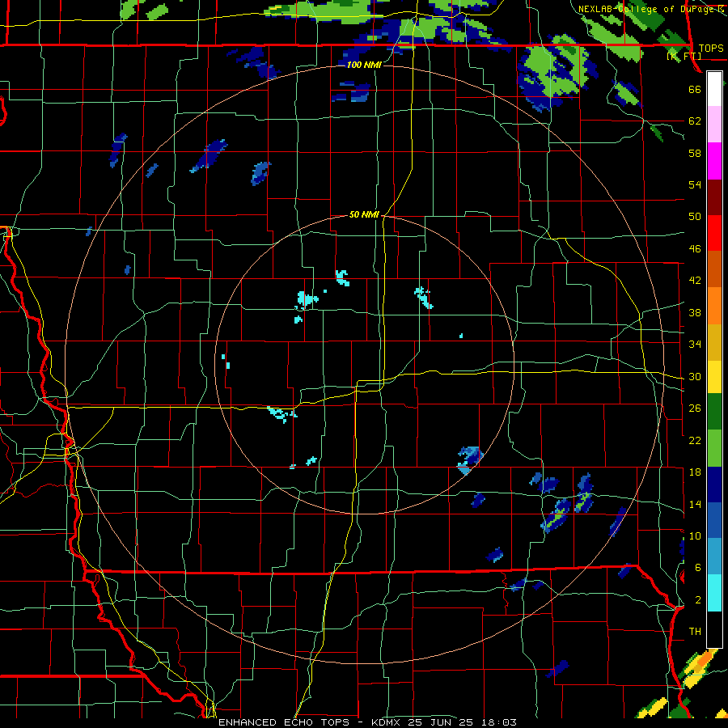Pick the bright orange legend swatch above gold
This screenshot has height=728, width=728.
[x=714, y=306]
